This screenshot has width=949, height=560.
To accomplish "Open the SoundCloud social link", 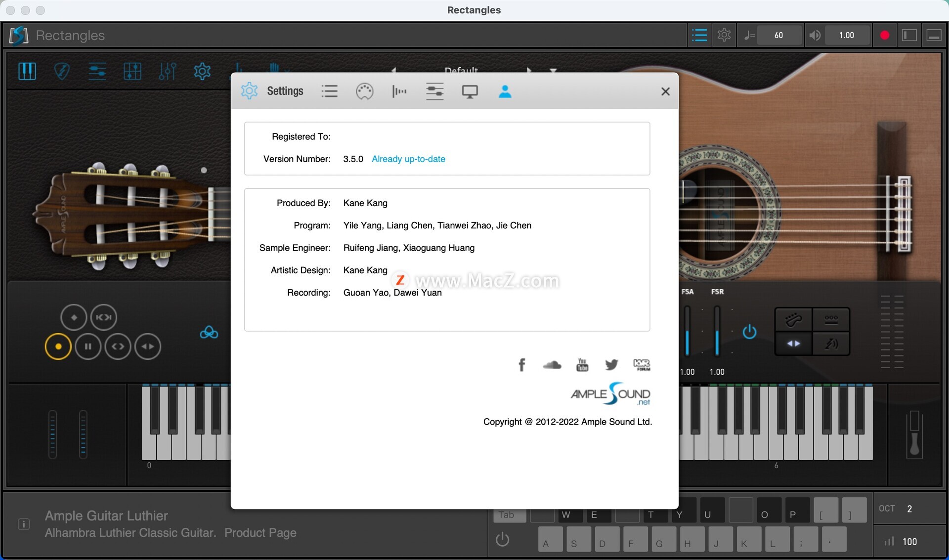I will (552, 365).
